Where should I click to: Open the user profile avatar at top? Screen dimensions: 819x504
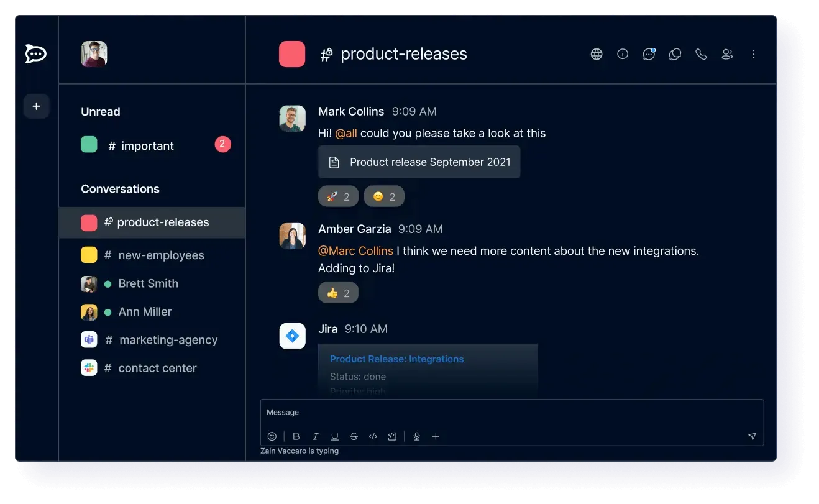coord(94,54)
